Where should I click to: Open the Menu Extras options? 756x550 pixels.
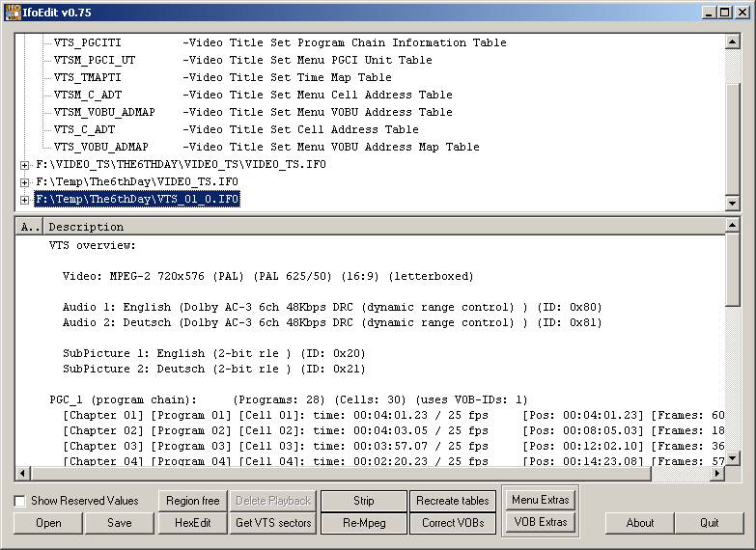point(541,500)
